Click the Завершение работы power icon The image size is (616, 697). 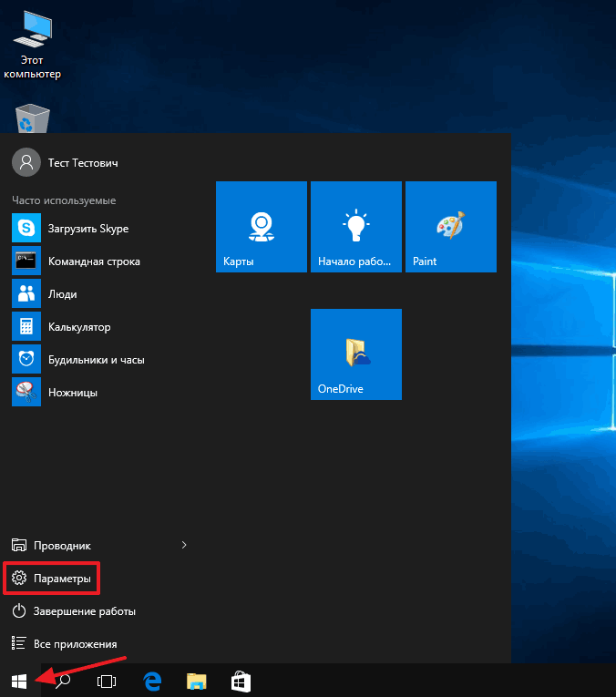point(18,610)
